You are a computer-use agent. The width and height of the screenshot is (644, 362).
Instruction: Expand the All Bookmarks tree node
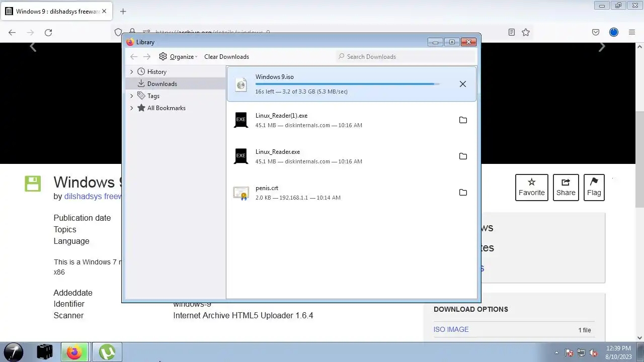click(x=132, y=108)
